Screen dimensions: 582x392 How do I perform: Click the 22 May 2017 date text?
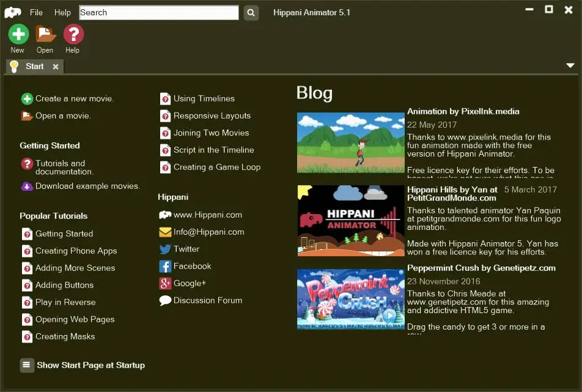[432, 125]
